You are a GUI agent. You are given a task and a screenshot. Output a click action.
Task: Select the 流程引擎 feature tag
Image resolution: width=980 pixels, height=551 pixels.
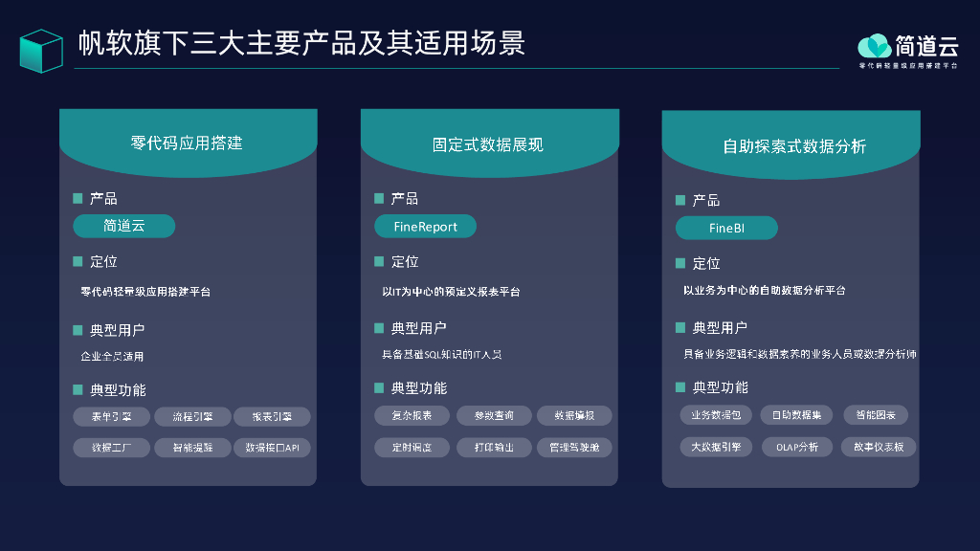[x=190, y=417]
